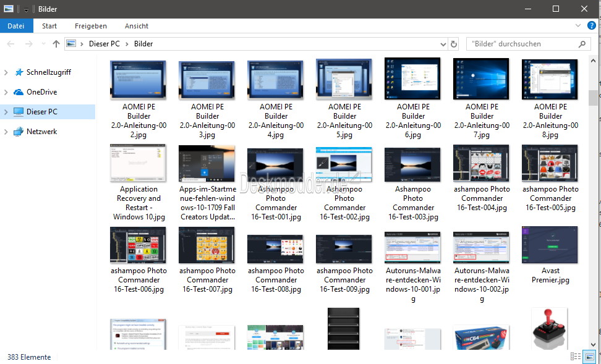Select AOMEI PE Builder 2.0-Anleitung-004.jpg thumbnail
601x364 pixels.
(275, 80)
